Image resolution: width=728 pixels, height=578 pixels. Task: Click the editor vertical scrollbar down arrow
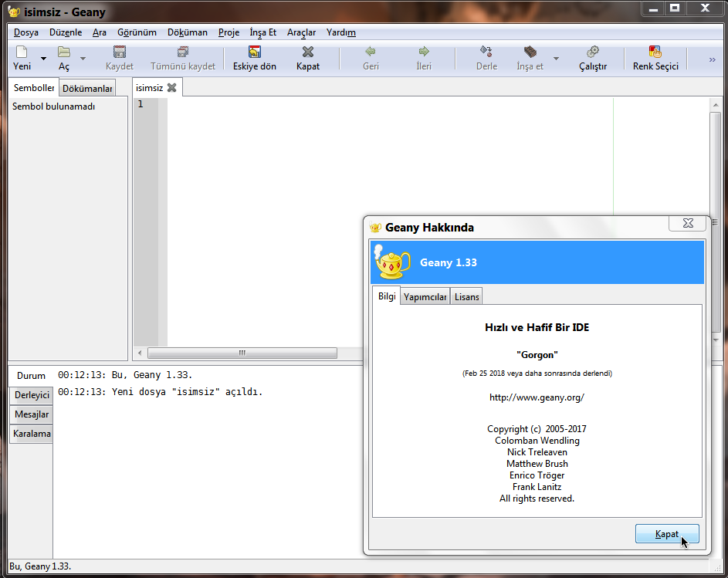pyautogui.click(x=716, y=340)
